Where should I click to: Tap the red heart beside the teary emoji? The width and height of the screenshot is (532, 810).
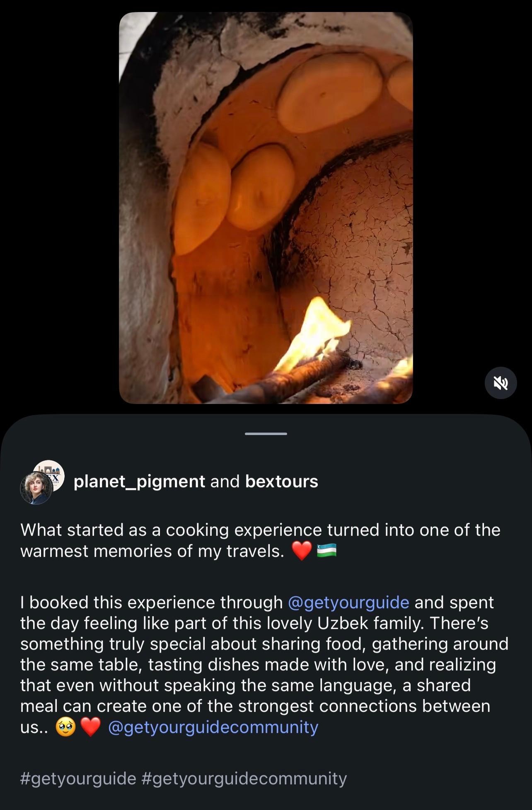coord(90,727)
